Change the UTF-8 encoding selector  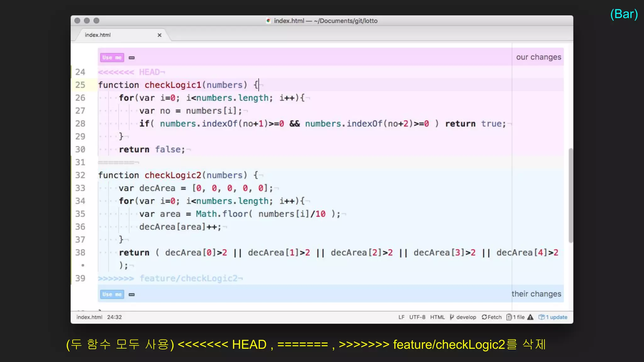click(417, 317)
